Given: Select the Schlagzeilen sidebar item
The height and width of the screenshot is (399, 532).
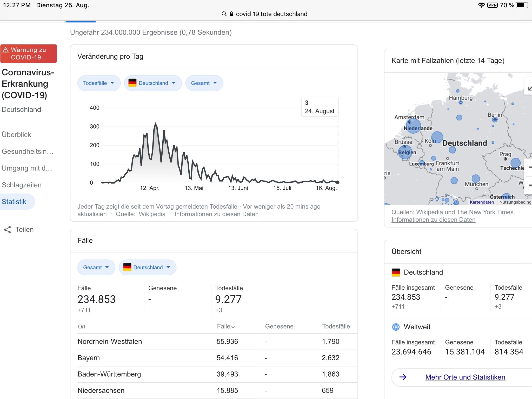Looking at the screenshot, I should (22, 185).
